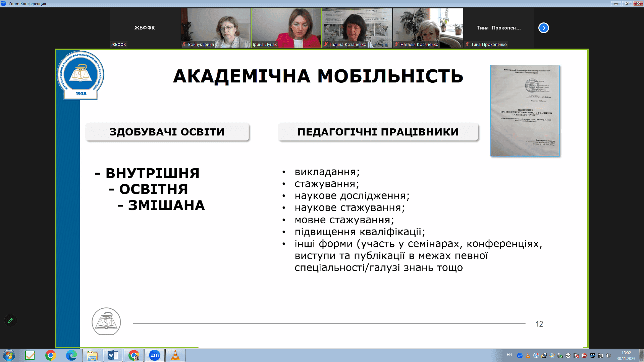Select Бойчук Ірина video tile
Screen dimensions: 644x362
pyautogui.click(x=216, y=28)
